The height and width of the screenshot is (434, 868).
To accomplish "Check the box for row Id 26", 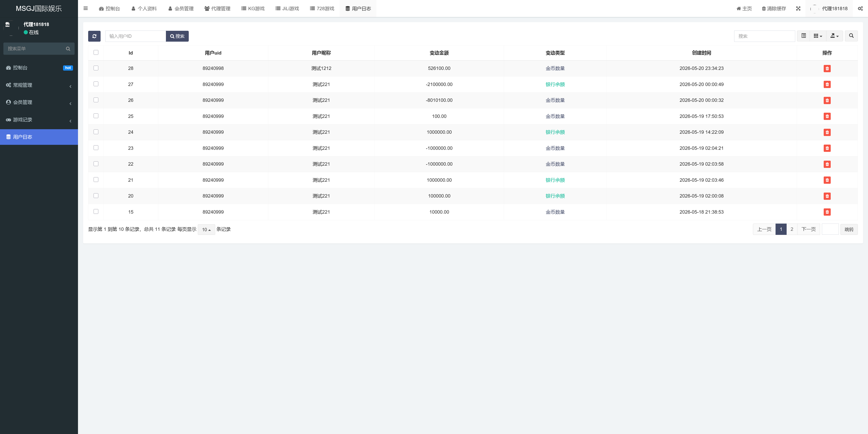I will click(96, 100).
